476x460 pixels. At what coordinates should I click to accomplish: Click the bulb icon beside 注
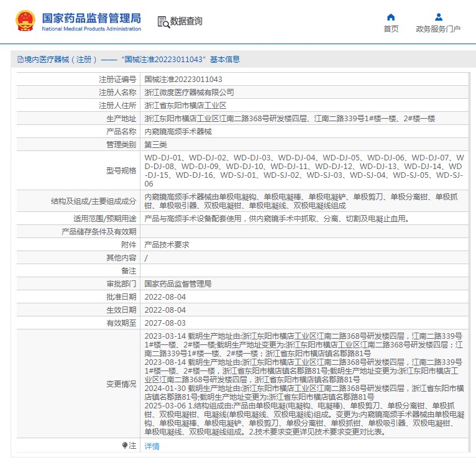click(124, 446)
